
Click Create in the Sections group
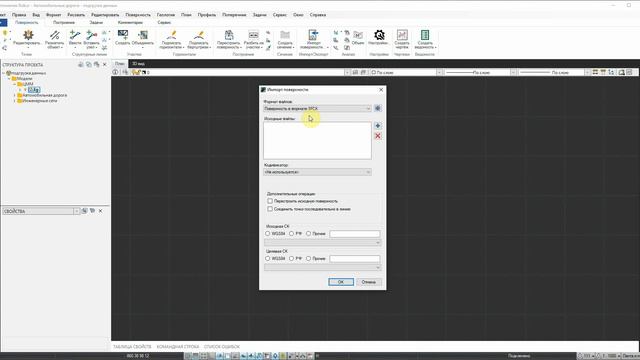pos(122,38)
